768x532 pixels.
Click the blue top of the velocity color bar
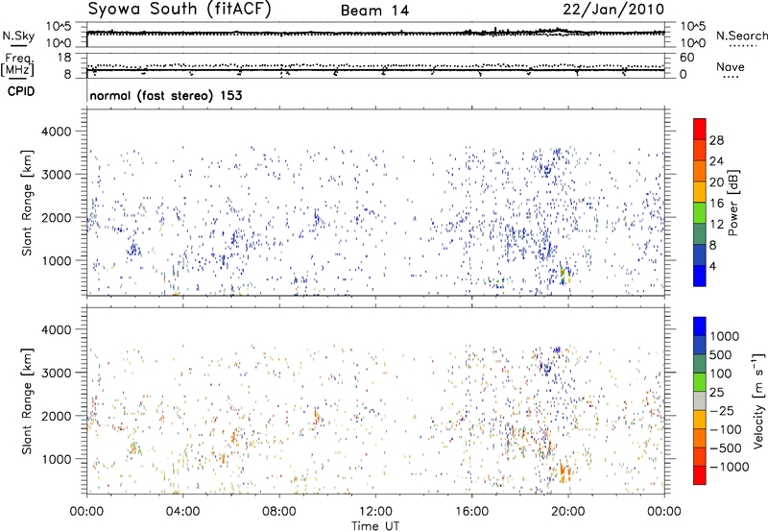700,326
